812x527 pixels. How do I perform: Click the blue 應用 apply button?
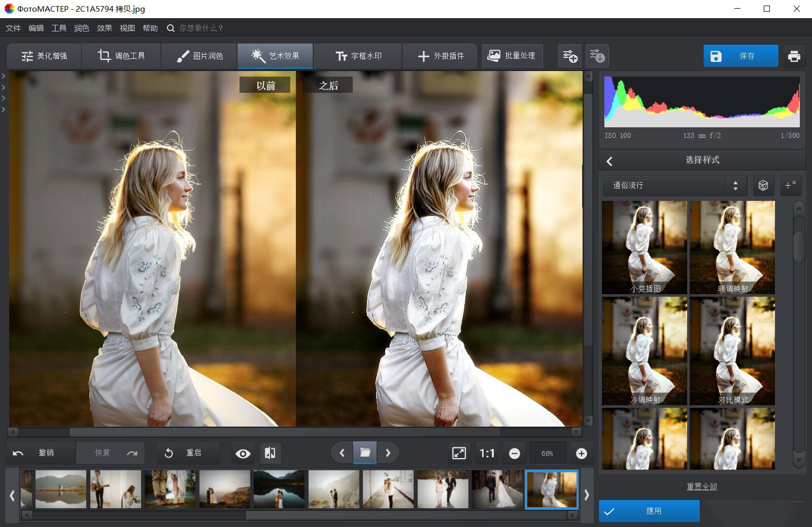click(x=649, y=511)
